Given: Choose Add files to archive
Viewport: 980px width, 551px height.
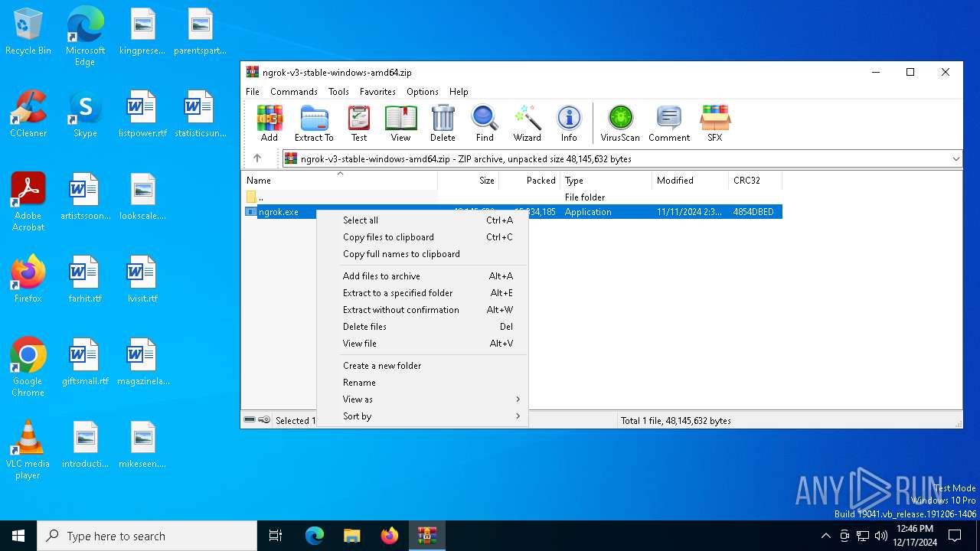Looking at the screenshot, I should pyautogui.click(x=423, y=276).
